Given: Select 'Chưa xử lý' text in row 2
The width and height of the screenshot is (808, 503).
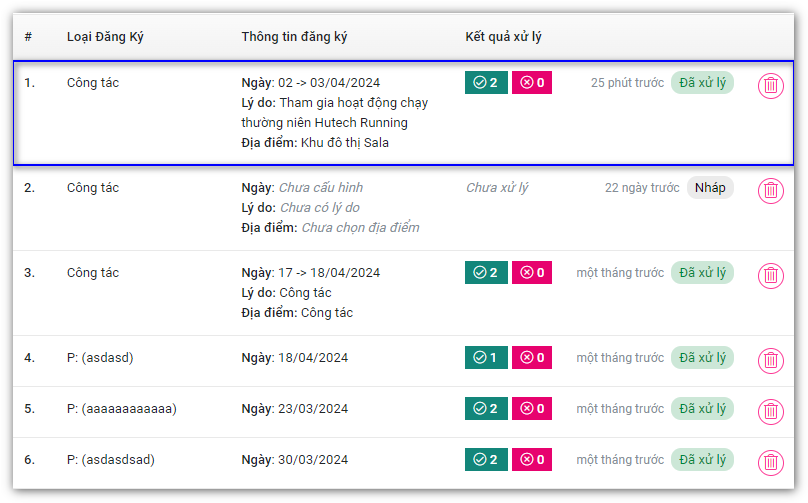Looking at the screenshot, I should (497, 188).
